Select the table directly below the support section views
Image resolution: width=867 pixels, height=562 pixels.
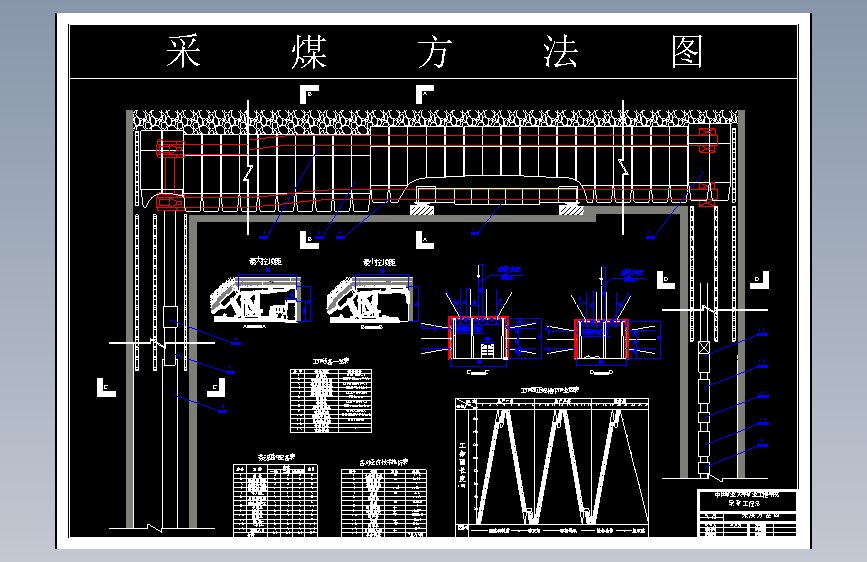pos(331,401)
